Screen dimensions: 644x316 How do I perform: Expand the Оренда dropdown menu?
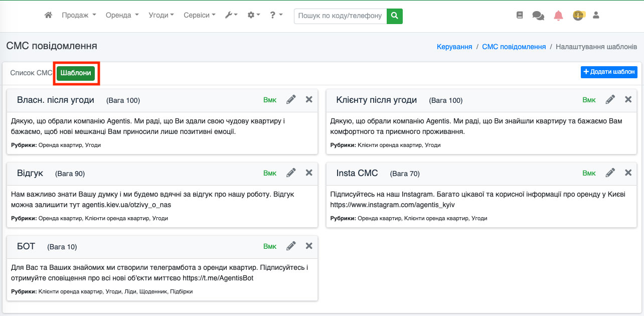(122, 16)
